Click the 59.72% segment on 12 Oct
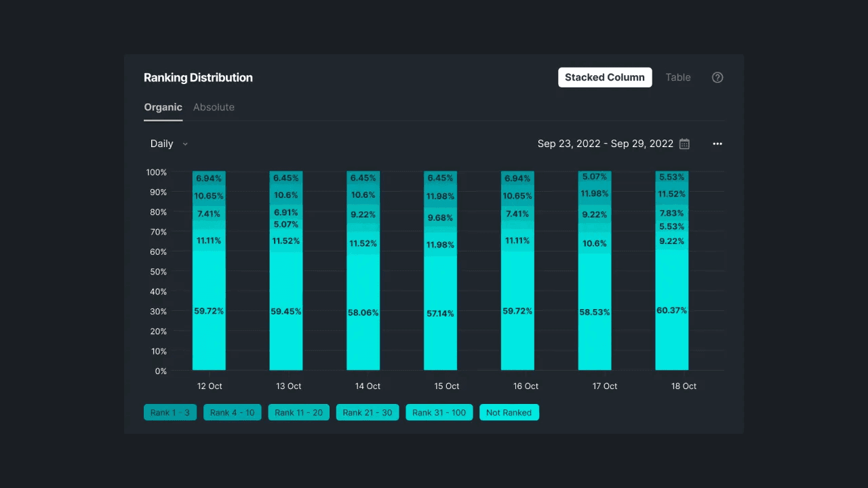This screenshot has width=868, height=488. [209, 311]
